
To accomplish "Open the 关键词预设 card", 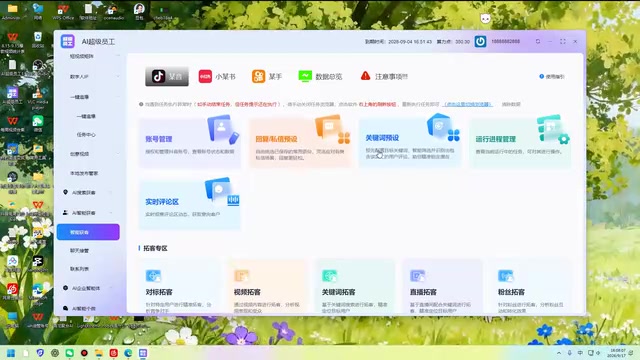I will [410, 142].
